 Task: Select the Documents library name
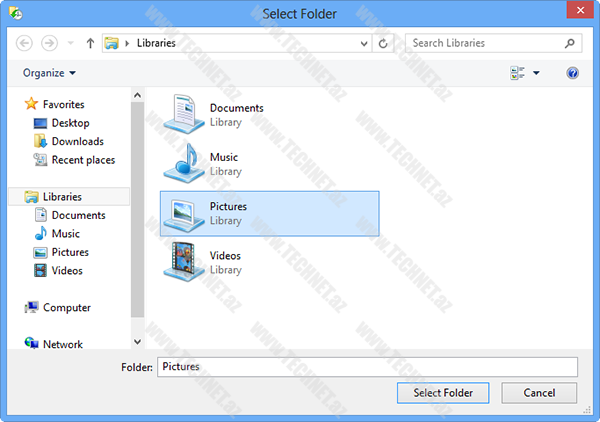pos(236,108)
